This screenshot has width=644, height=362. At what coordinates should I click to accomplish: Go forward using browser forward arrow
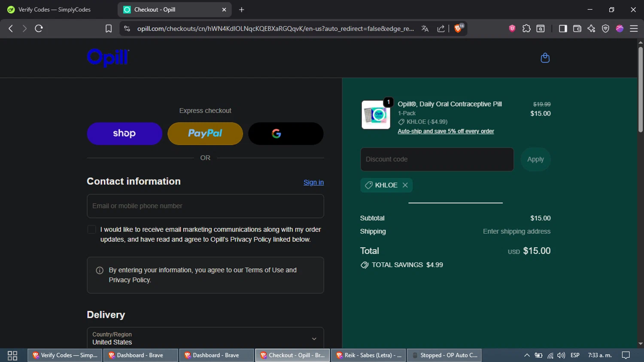click(24, 28)
